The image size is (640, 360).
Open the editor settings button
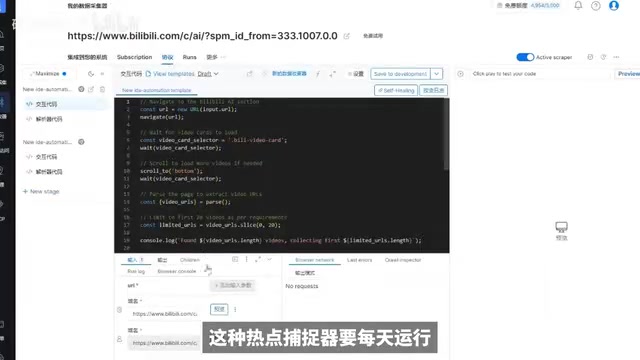pyautogui.click(x=356, y=74)
